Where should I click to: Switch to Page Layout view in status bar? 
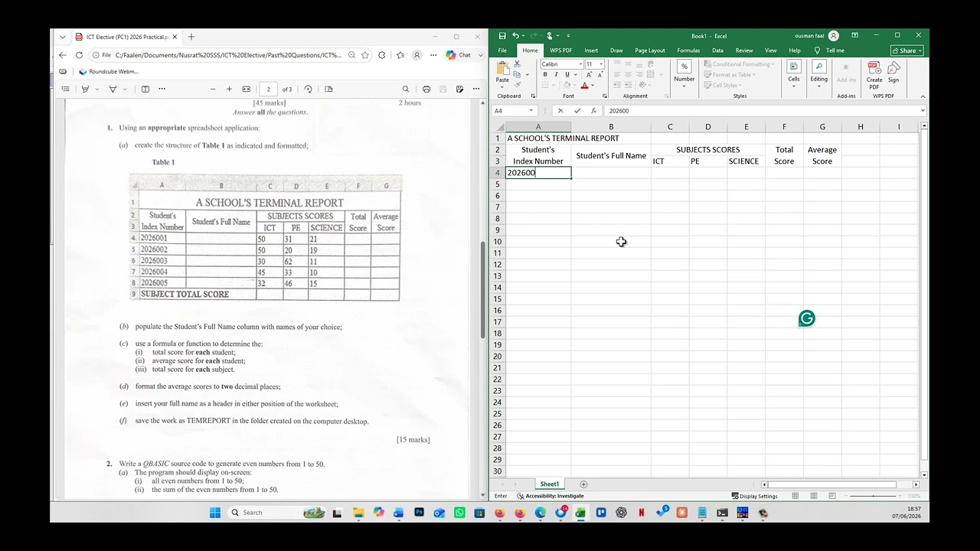click(813, 496)
